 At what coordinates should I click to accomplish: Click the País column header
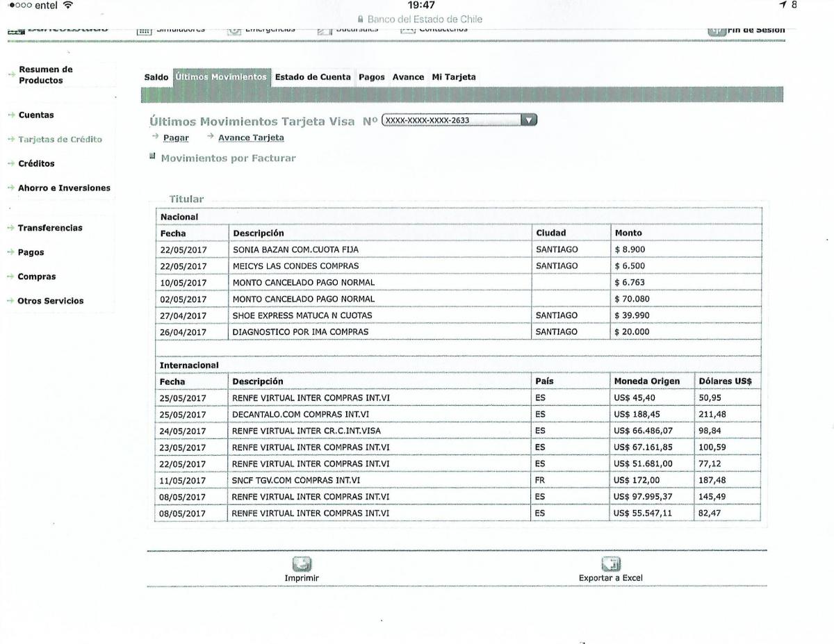pos(545,381)
